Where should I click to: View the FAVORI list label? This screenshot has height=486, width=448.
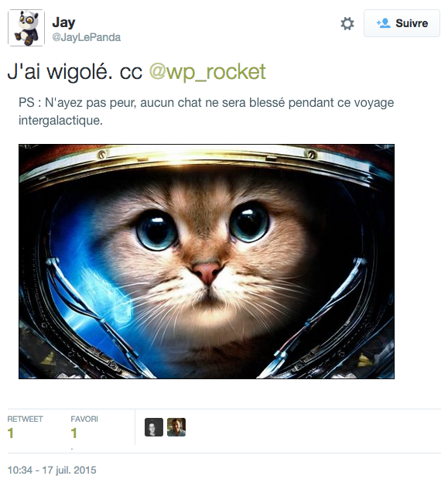(84, 419)
